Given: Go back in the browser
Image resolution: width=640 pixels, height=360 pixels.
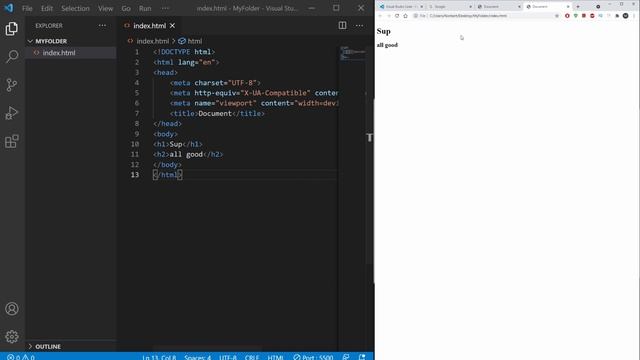Looking at the screenshot, I should coord(380,16).
